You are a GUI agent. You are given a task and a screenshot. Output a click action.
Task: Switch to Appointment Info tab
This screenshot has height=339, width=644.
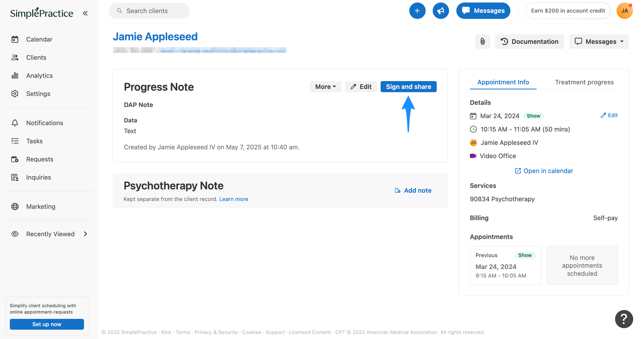[x=503, y=82]
